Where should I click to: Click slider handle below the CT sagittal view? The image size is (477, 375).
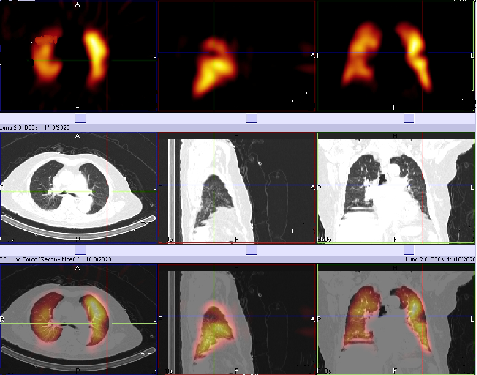point(251,250)
